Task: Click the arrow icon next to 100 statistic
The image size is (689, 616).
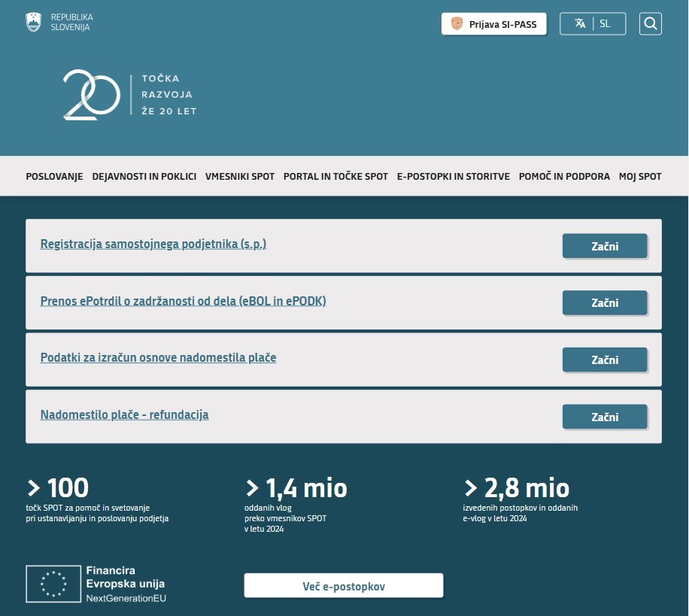Action: click(x=32, y=487)
